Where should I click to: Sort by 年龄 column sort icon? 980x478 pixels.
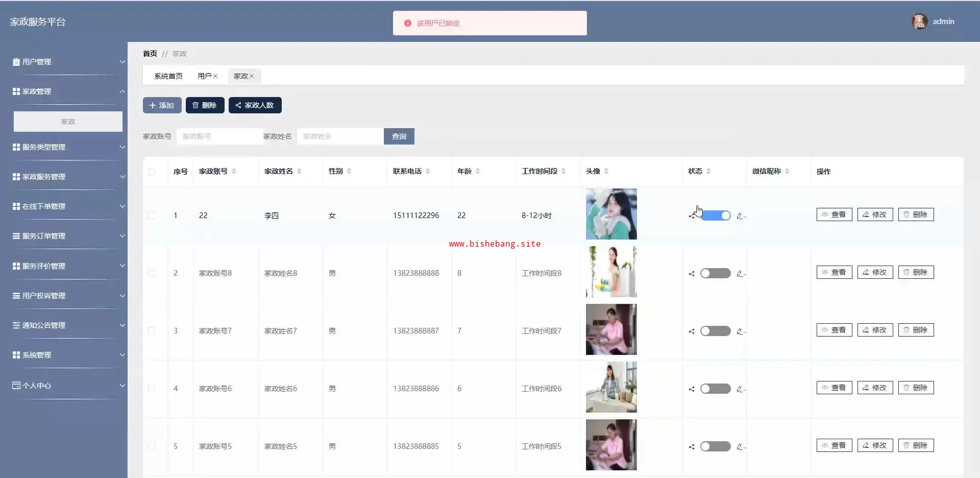pos(478,172)
